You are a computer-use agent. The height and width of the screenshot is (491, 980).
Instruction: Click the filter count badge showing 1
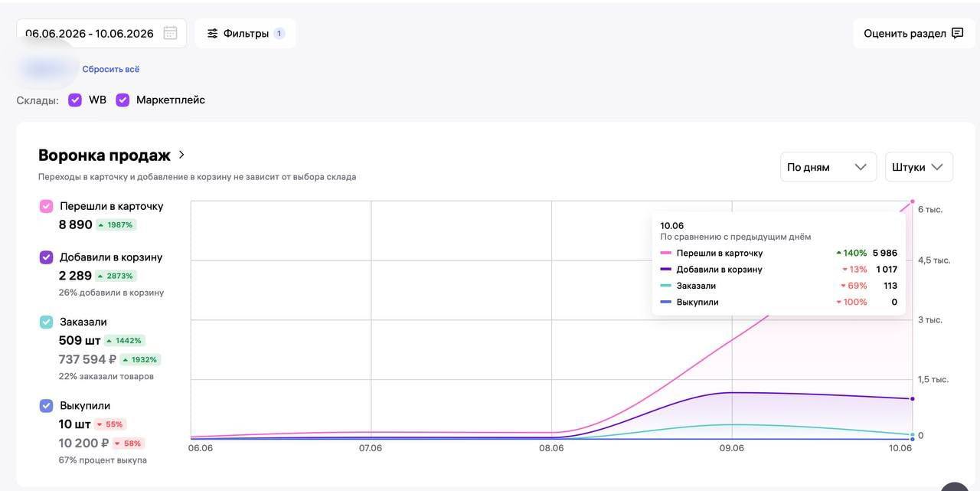click(279, 33)
